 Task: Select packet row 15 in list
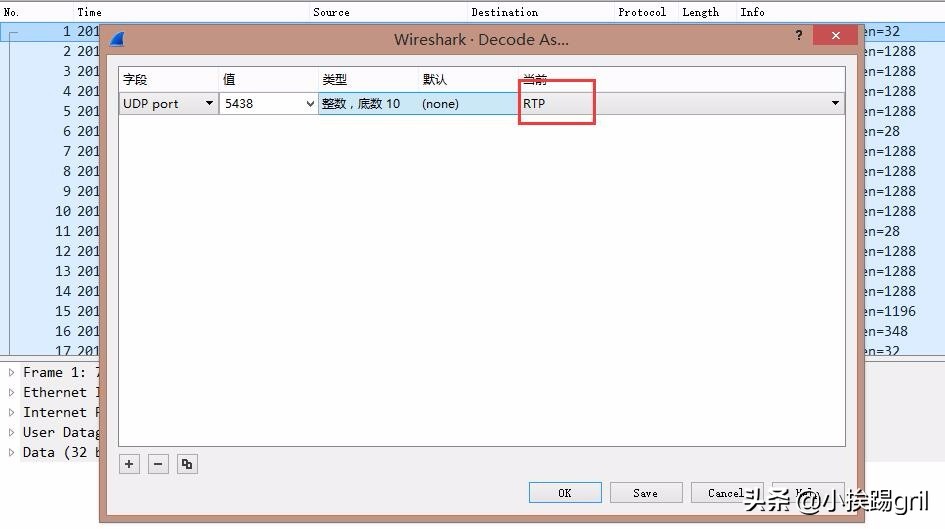[x=50, y=311]
